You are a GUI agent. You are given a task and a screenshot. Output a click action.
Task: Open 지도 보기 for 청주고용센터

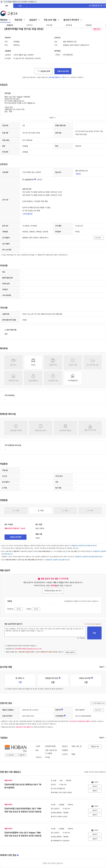point(98,710)
